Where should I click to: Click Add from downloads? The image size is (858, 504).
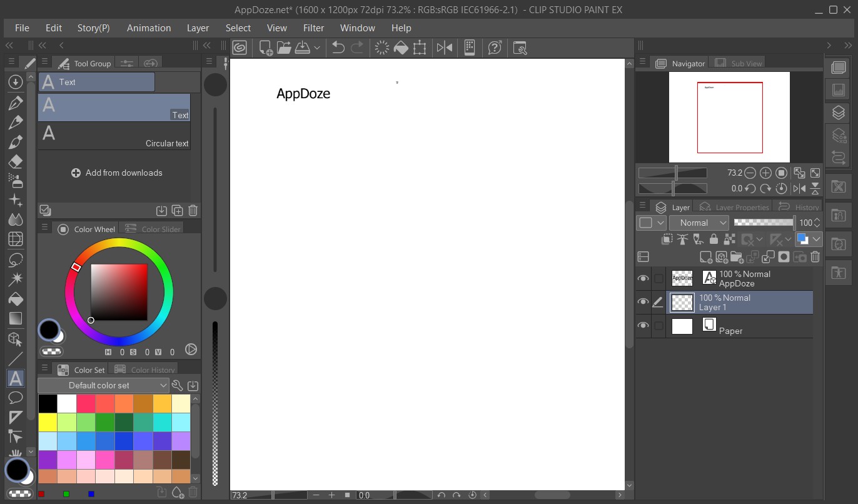coord(117,173)
